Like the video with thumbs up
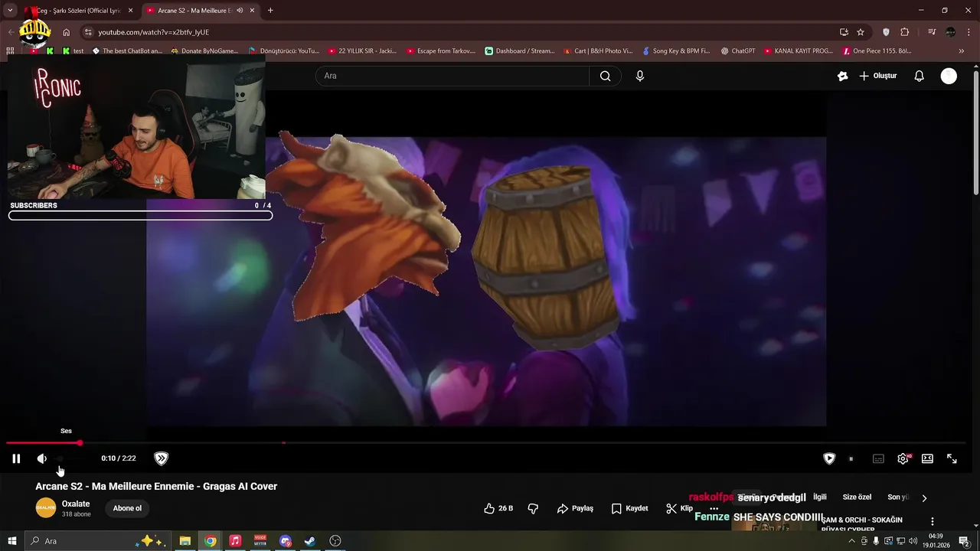This screenshot has width=980, height=551. tap(498, 508)
